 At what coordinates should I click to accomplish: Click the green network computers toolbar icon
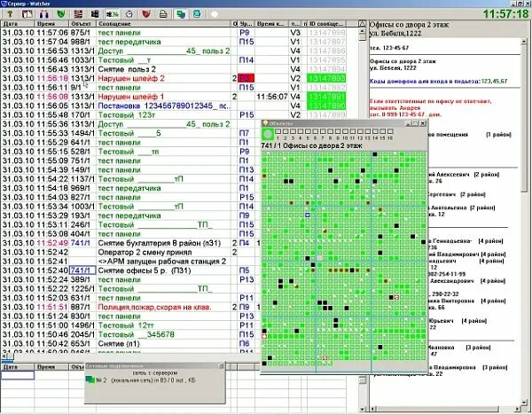click(181, 14)
